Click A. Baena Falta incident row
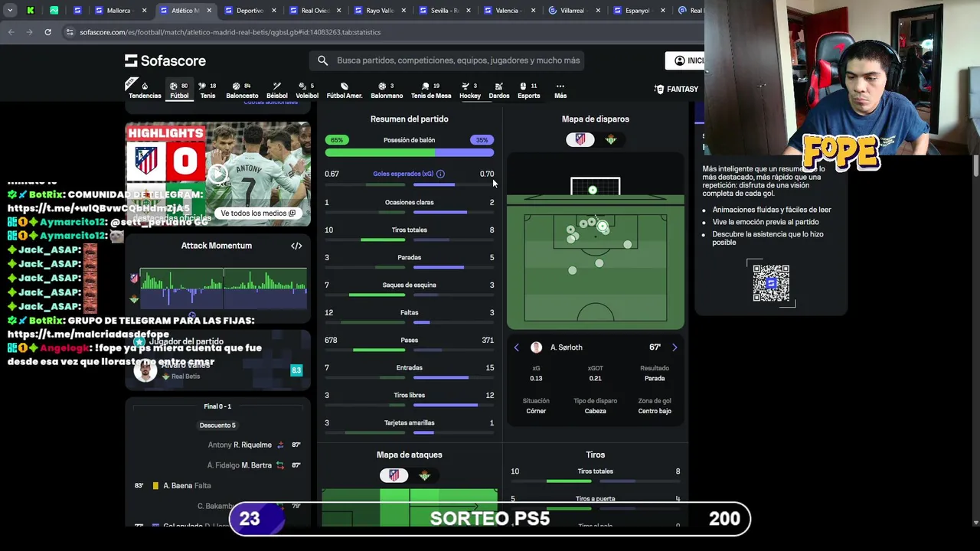Screen dimensions: 980x551 217,485
